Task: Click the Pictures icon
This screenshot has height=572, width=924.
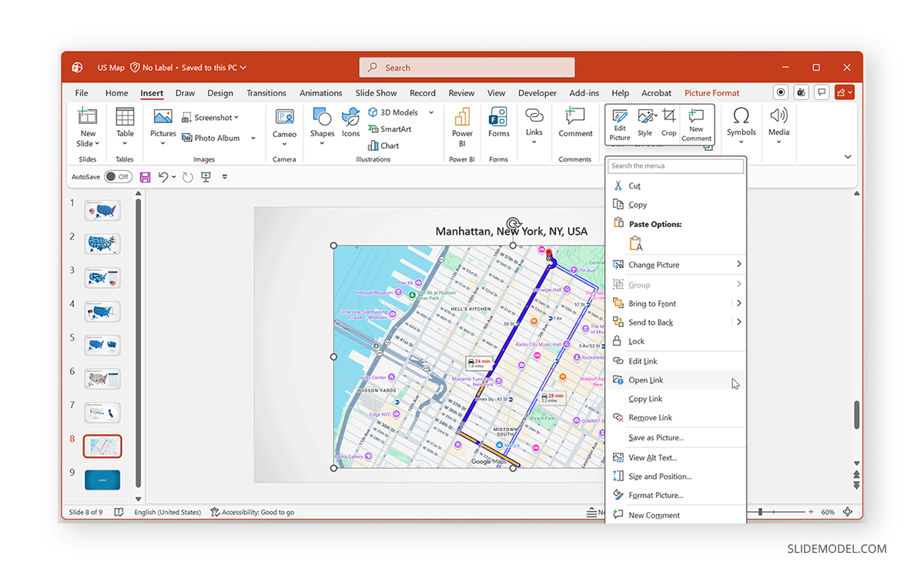Action: (x=162, y=117)
